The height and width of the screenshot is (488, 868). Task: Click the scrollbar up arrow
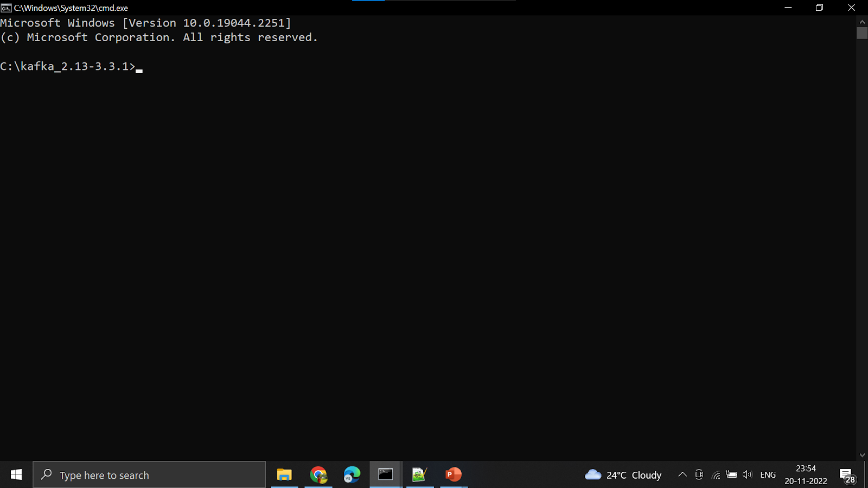click(862, 22)
